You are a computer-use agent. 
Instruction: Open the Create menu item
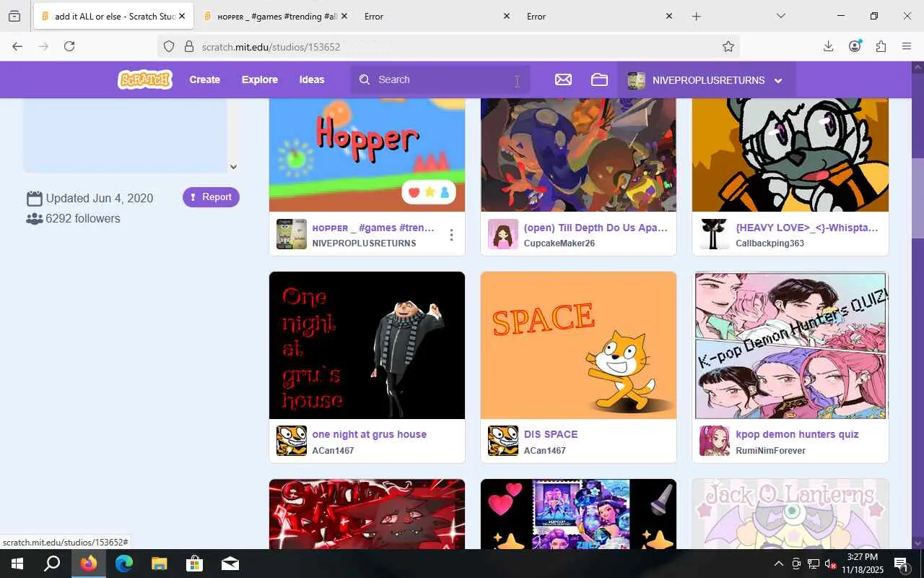[x=205, y=79]
